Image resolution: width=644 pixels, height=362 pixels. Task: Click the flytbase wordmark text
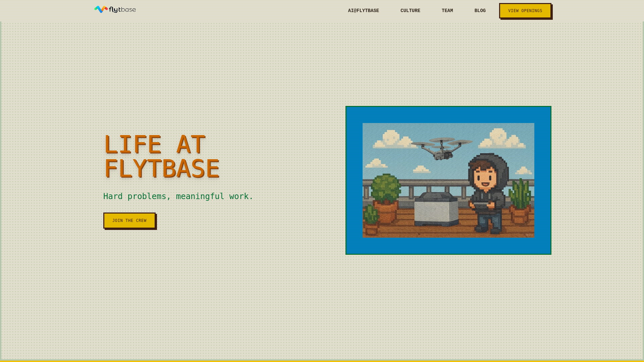point(122,10)
